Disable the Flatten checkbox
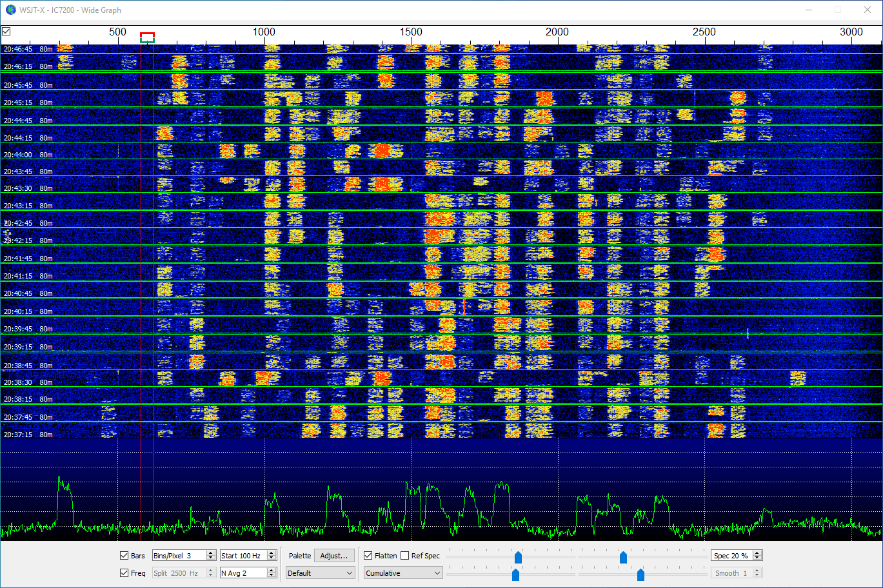Viewport: 883px width, 588px height. click(x=368, y=556)
